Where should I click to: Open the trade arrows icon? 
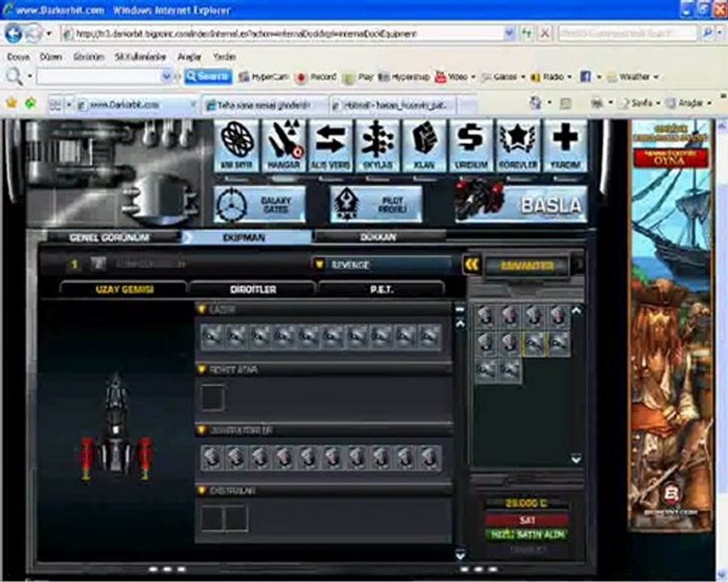[331, 145]
